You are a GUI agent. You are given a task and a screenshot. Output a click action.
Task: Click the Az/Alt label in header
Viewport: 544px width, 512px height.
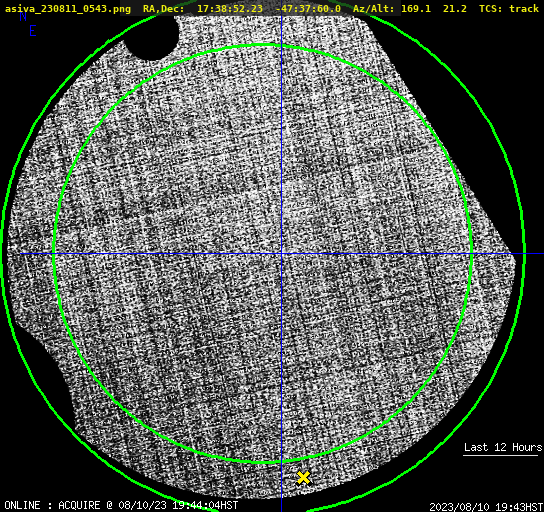pos(373,8)
